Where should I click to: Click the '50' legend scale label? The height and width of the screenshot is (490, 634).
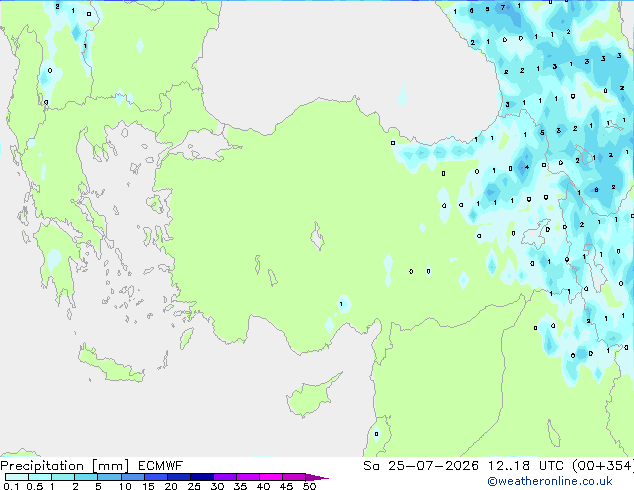(309, 486)
